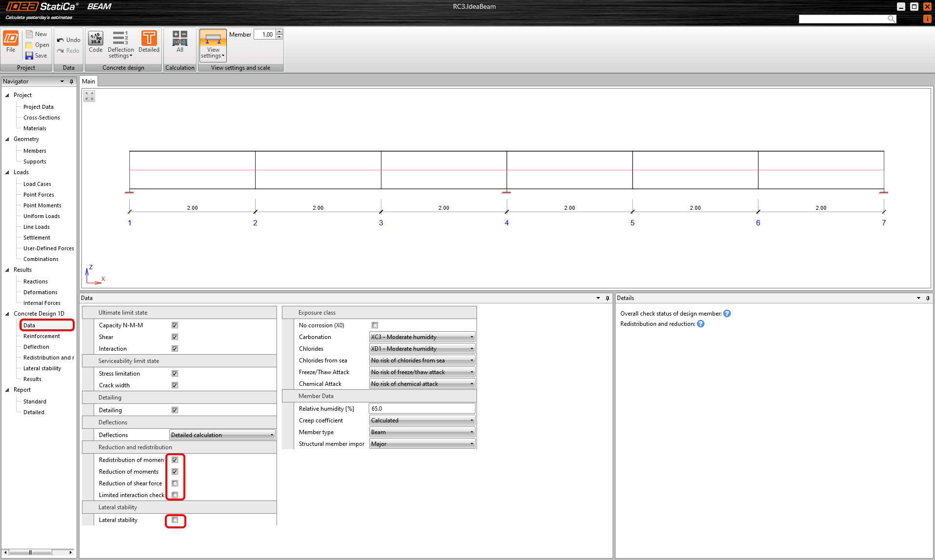The width and height of the screenshot is (935, 560).
Task: Click help icon beside Overall check status
Action: coord(727,314)
